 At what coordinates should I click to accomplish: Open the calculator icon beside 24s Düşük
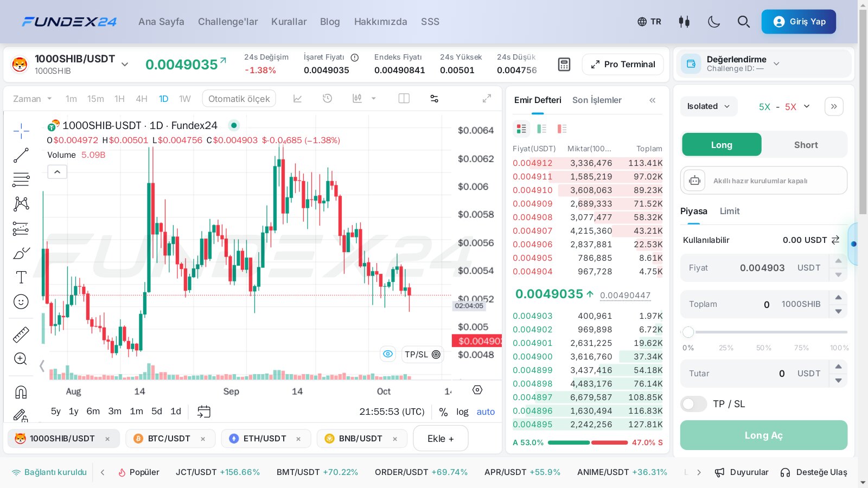(x=564, y=65)
